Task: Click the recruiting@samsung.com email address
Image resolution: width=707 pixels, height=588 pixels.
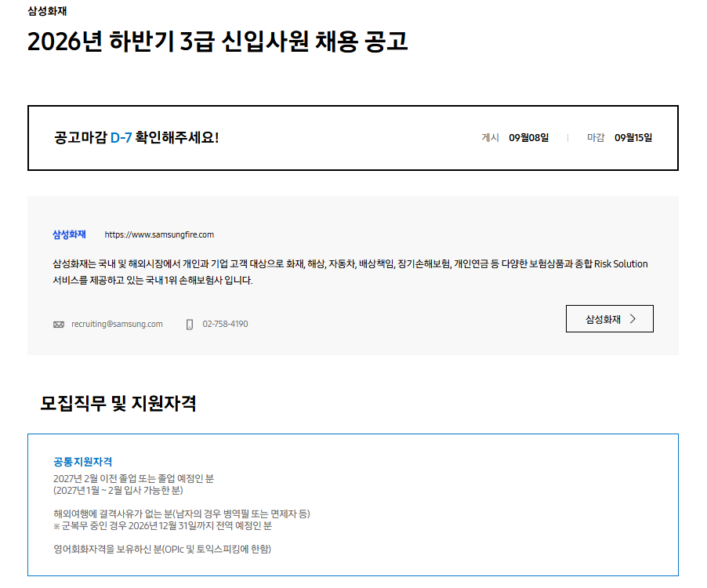Action: point(117,324)
